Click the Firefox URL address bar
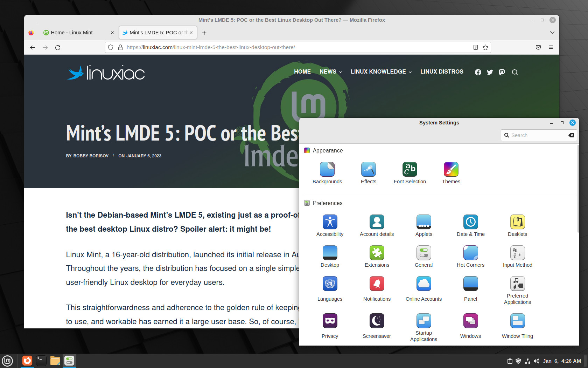 click(297, 47)
